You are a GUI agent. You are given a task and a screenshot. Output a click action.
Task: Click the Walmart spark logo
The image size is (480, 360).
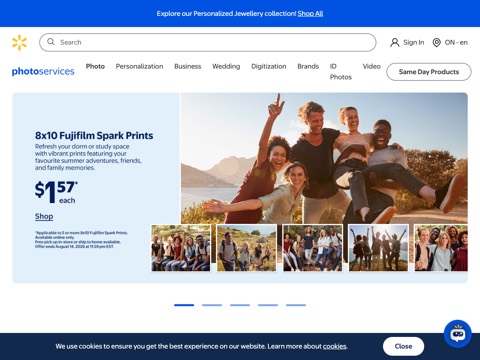point(19,42)
